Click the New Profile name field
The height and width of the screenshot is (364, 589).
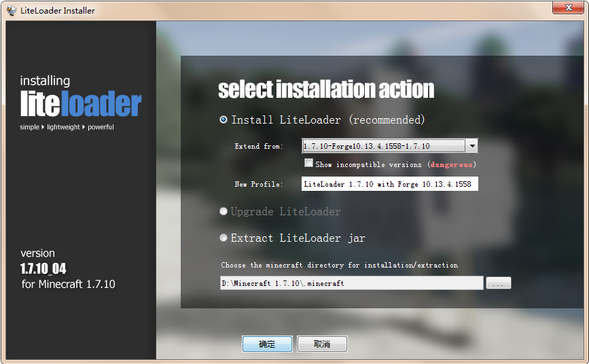[389, 184]
